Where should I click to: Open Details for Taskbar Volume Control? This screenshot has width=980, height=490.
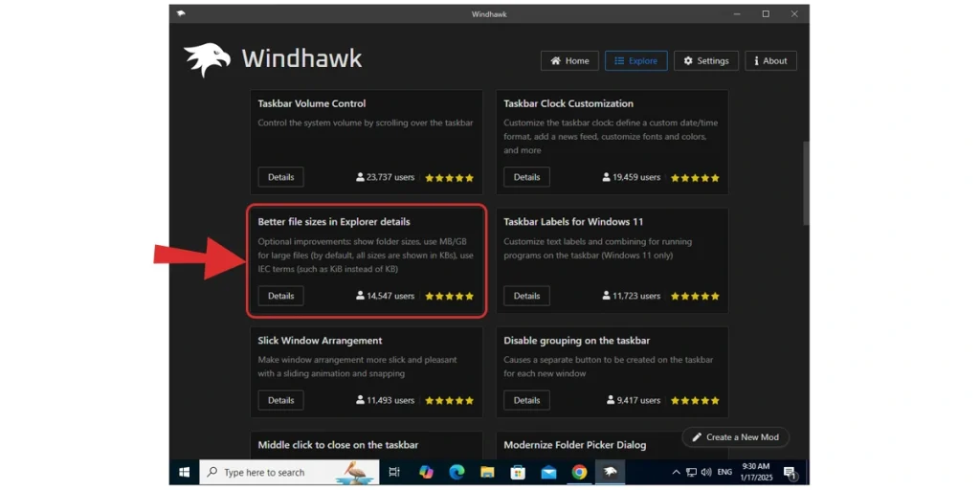pos(280,177)
